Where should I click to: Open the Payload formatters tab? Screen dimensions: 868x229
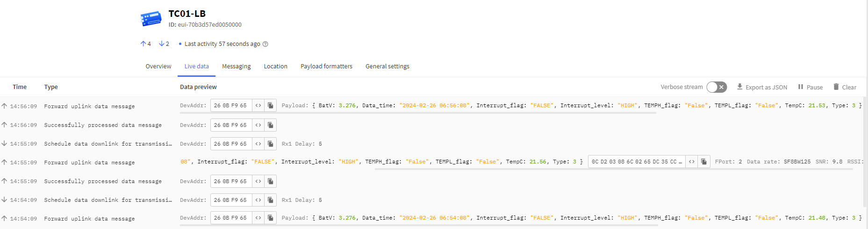coord(327,66)
